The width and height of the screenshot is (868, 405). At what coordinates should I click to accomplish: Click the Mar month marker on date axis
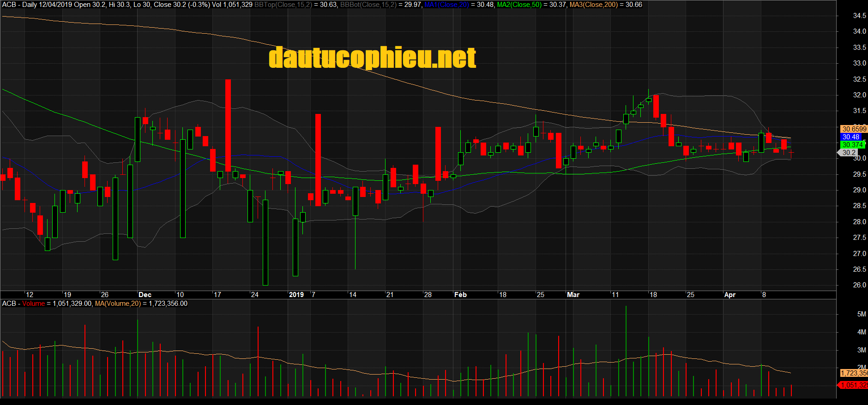(573, 295)
